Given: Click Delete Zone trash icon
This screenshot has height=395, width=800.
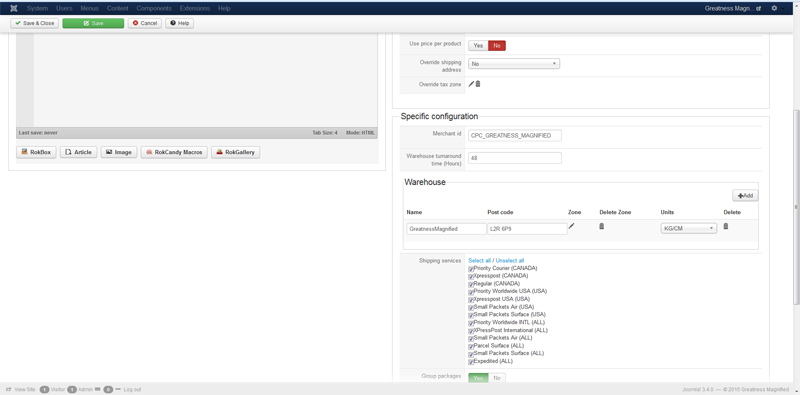Looking at the screenshot, I should [602, 226].
